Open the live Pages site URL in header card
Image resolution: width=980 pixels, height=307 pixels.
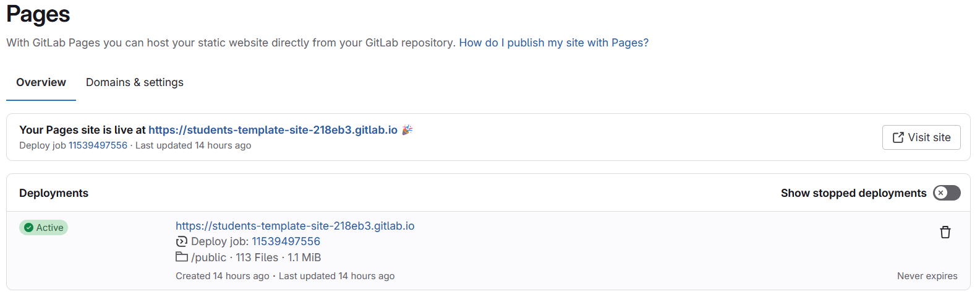273,130
